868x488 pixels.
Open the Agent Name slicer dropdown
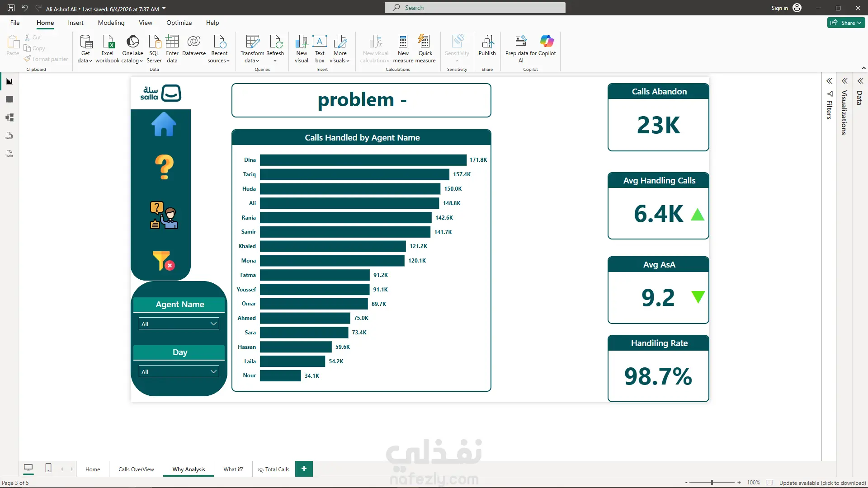pos(179,324)
